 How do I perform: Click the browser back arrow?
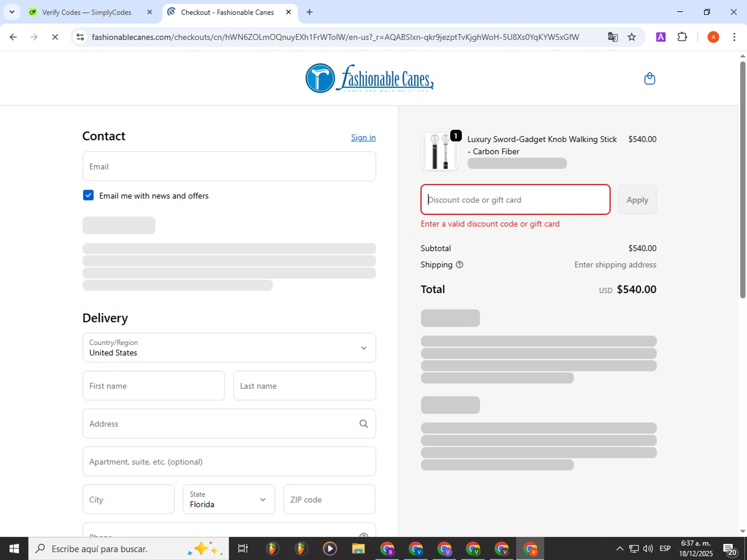[x=13, y=37]
